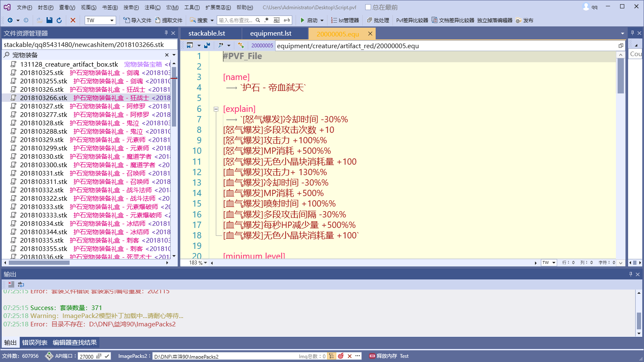The image size is (644, 362).
Task: Toggle case sensitivity AbI search option
Action: (x=277, y=20)
